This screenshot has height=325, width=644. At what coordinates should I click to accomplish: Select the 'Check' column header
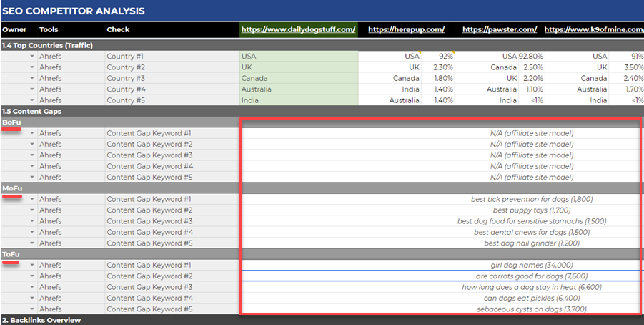[x=118, y=29]
